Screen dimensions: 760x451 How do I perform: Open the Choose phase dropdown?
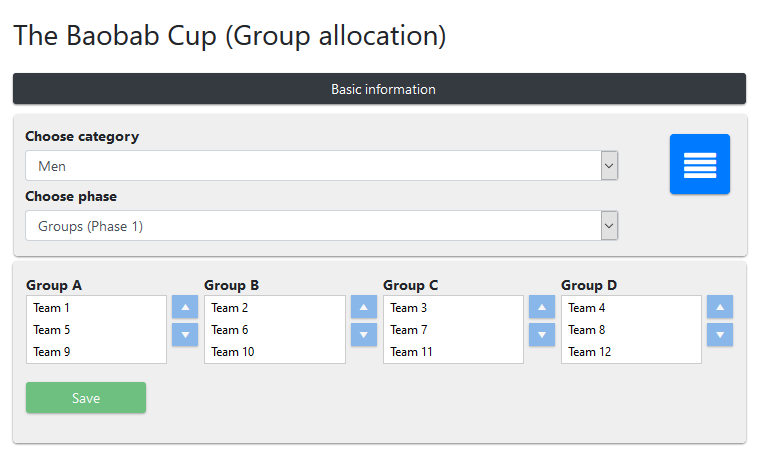tap(321, 226)
